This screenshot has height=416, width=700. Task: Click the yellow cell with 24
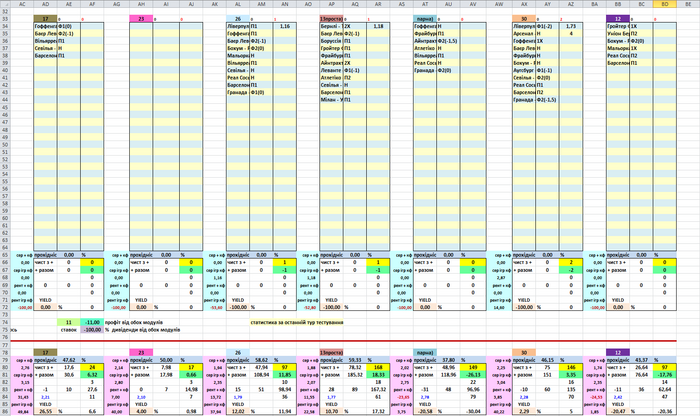[92, 367]
